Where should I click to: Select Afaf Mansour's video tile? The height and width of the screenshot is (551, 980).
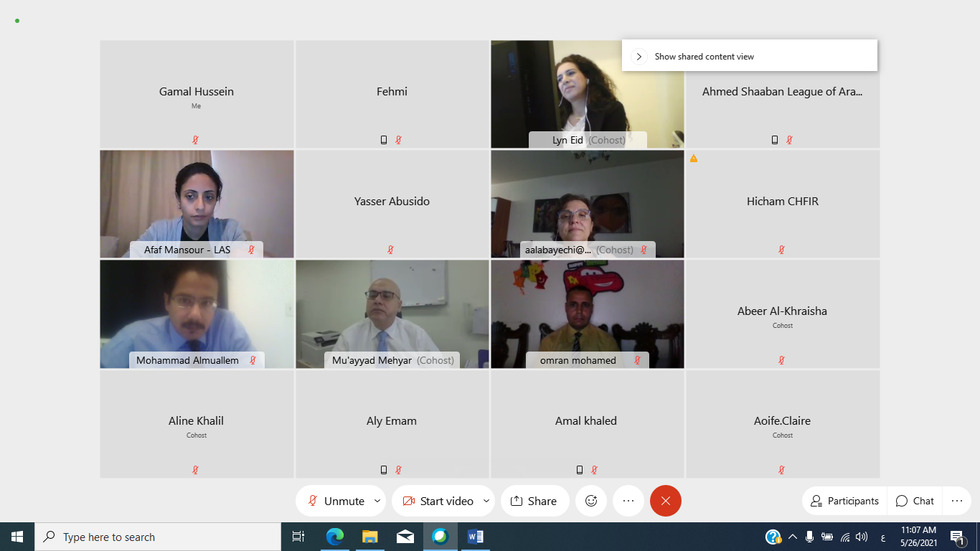click(x=197, y=204)
